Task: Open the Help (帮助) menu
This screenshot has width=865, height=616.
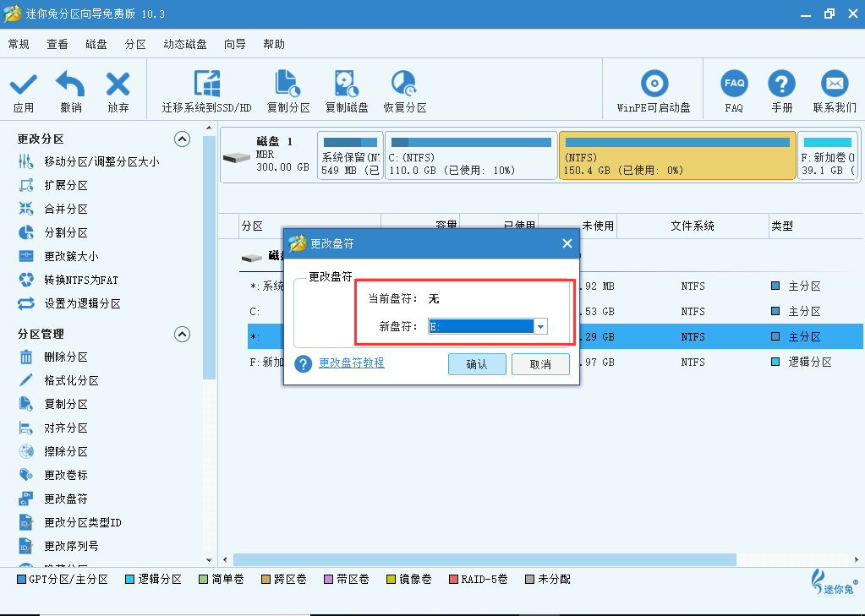Action: pos(274,44)
